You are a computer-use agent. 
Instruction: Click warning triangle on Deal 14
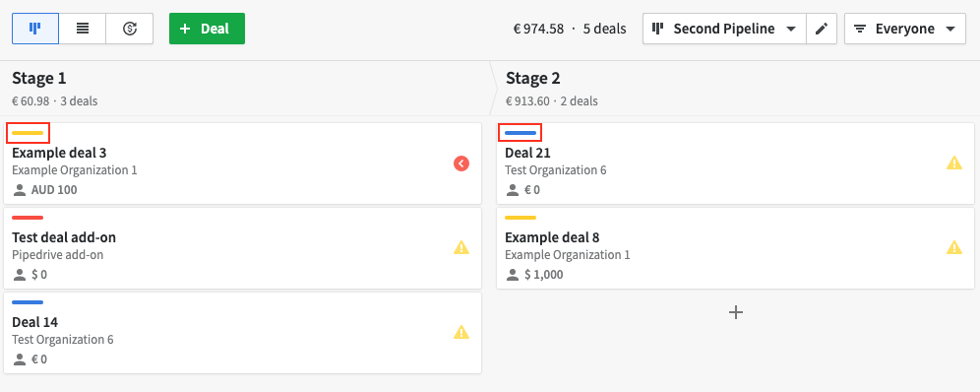pos(461,332)
